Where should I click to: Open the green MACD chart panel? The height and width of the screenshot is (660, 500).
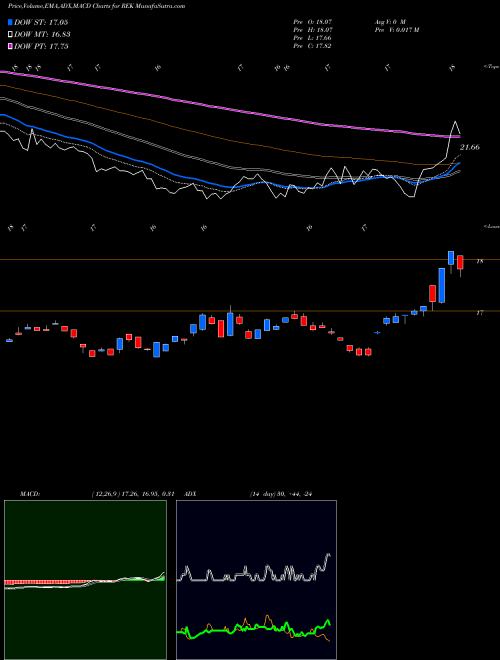[85, 580]
